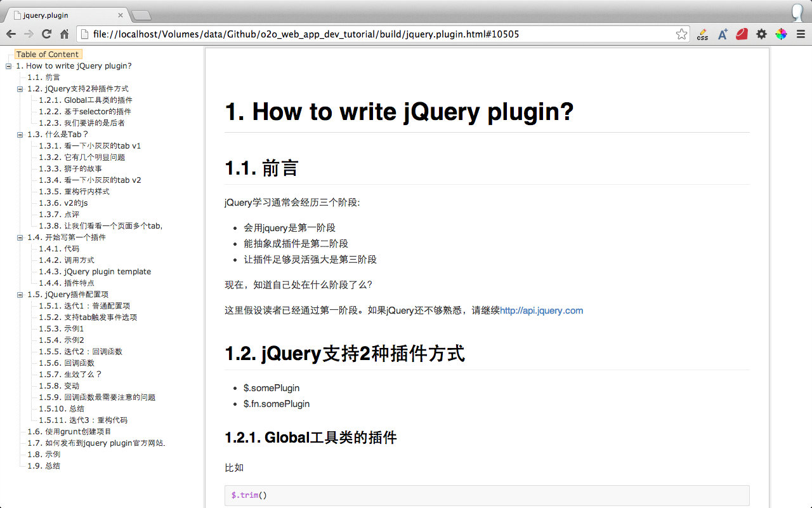812x508 pixels.
Task: Click the A+ font extension icon
Action: coord(723,34)
